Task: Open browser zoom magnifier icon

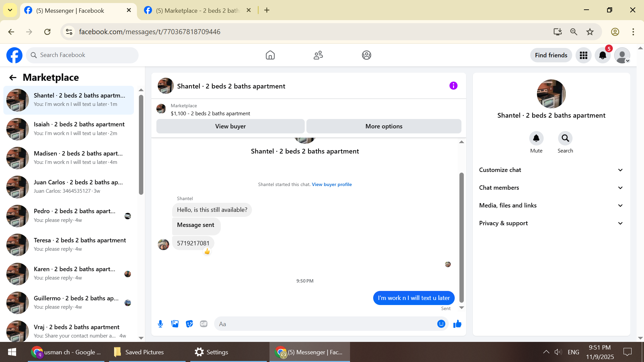Action: (x=574, y=32)
